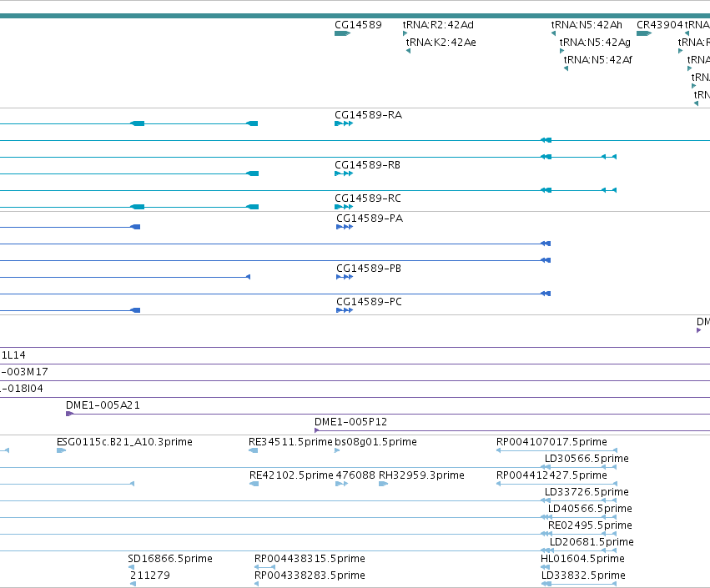Screen dimensions: 710x588
Task: Select the CG14589-PB protein label
Action: tap(369, 269)
